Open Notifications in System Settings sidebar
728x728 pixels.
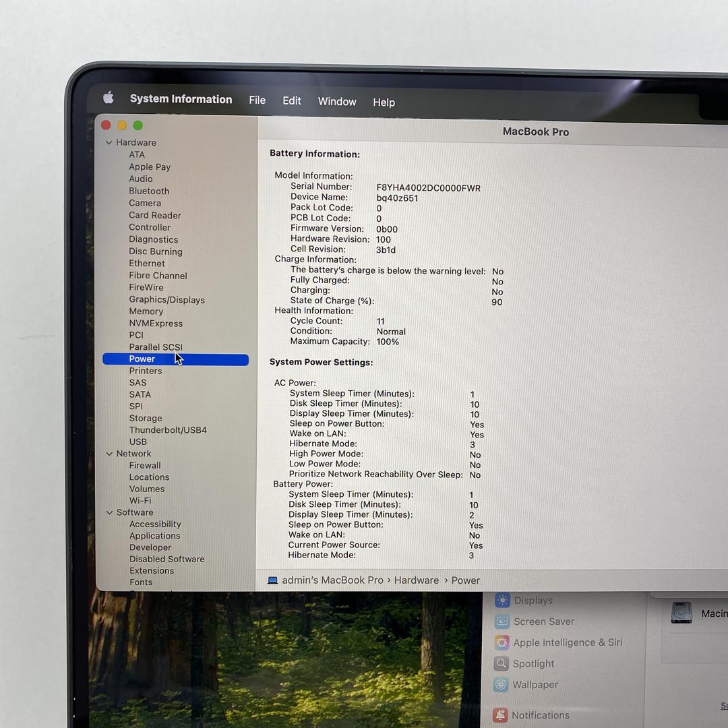coord(532,715)
